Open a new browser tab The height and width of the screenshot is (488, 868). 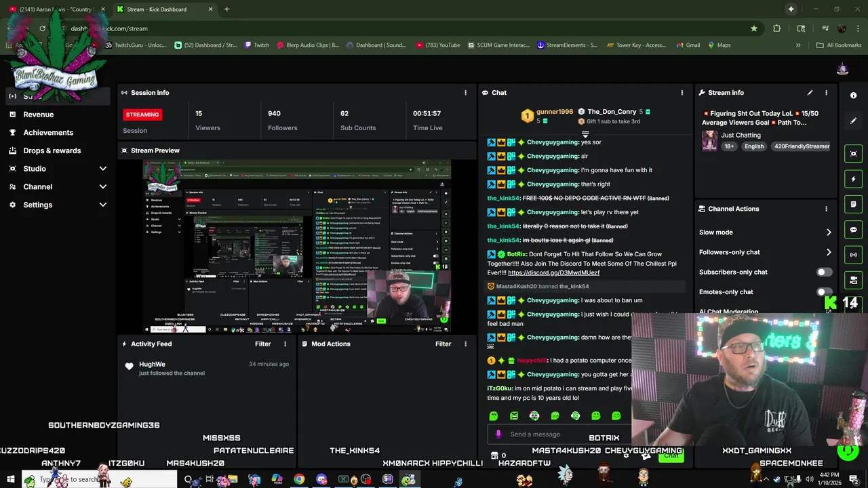pos(226,9)
